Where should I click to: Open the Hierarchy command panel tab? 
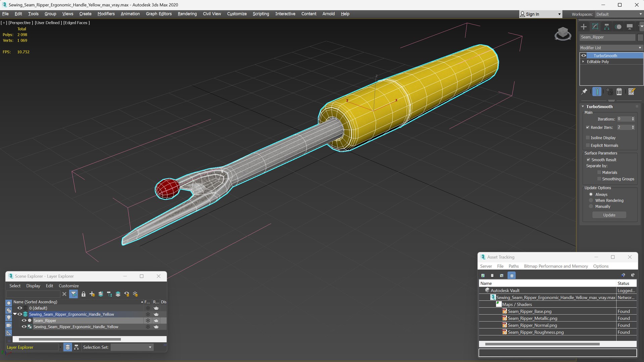pos(606,26)
